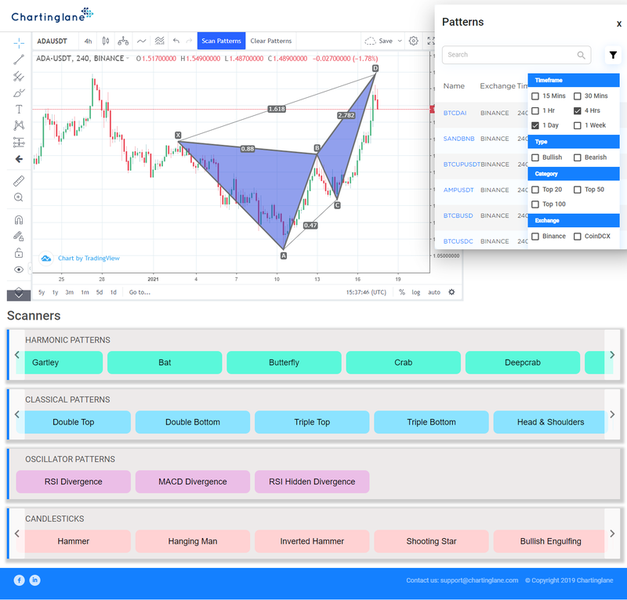Select the Butterfly harmonic scanner

tap(284, 363)
